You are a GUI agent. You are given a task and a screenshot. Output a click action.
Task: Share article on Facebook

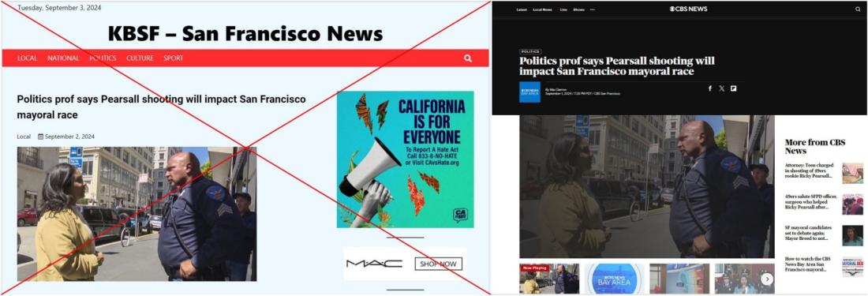[710, 88]
